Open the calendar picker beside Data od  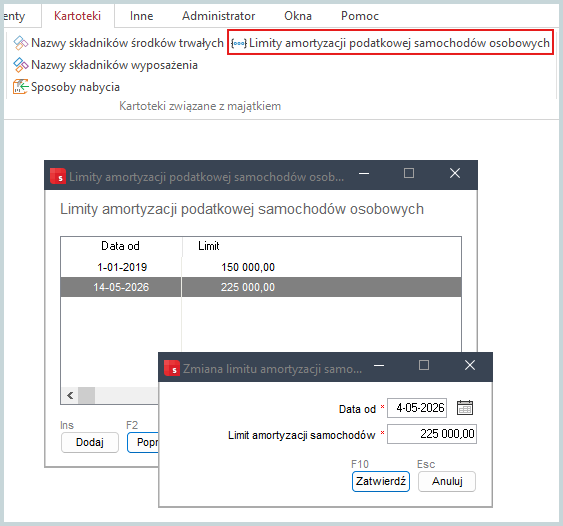click(465, 408)
